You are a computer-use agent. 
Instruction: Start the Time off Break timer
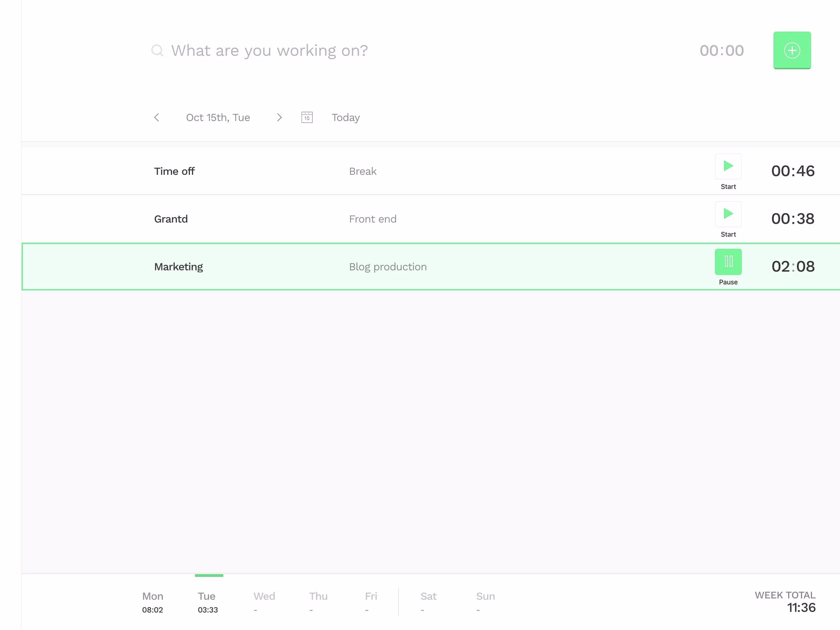pyautogui.click(x=728, y=167)
